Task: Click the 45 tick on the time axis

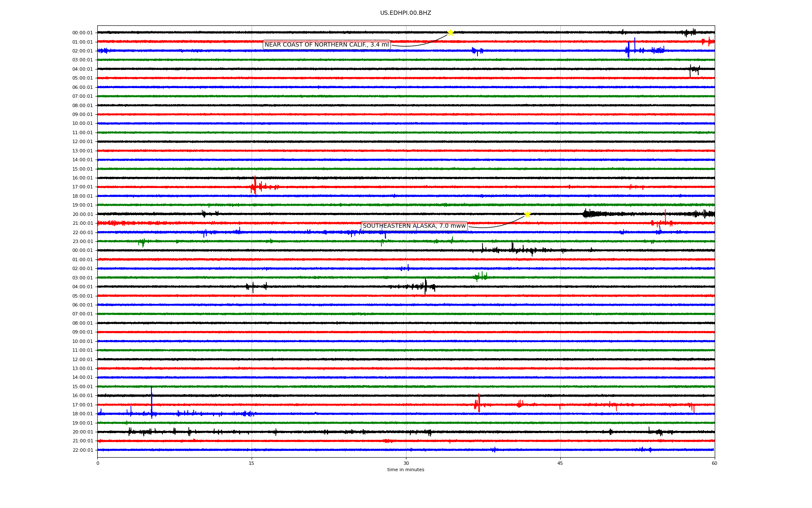Action: pyautogui.click(x=560, y=463)
